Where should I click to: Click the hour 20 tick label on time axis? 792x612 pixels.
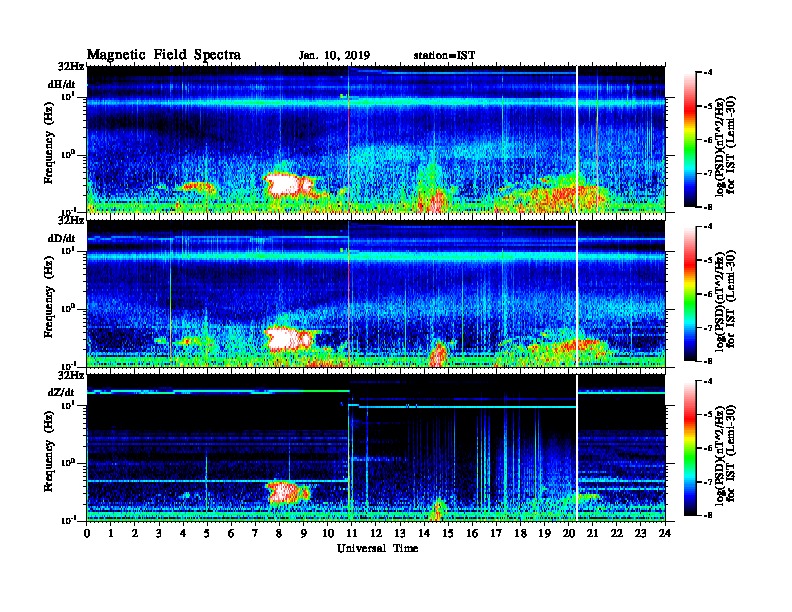coord(568,533)
